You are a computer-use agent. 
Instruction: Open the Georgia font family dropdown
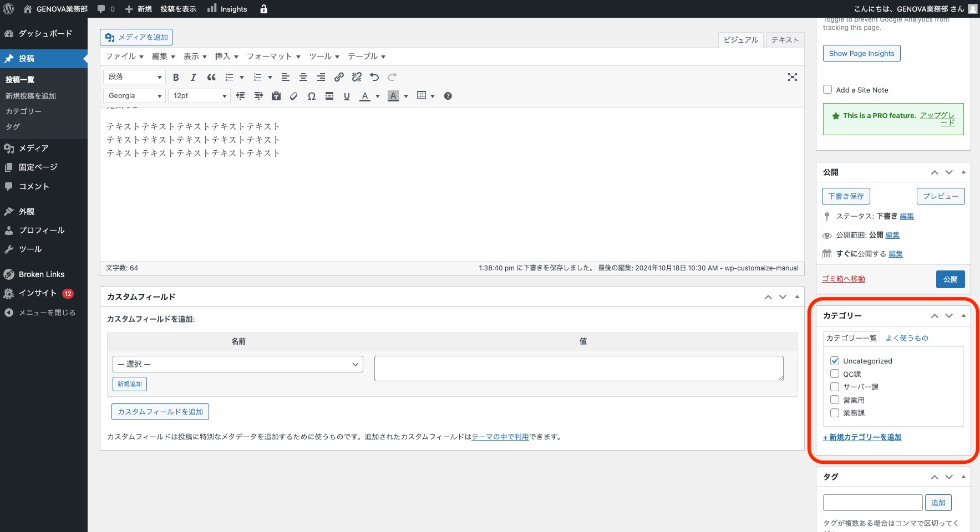coord(134,96)
